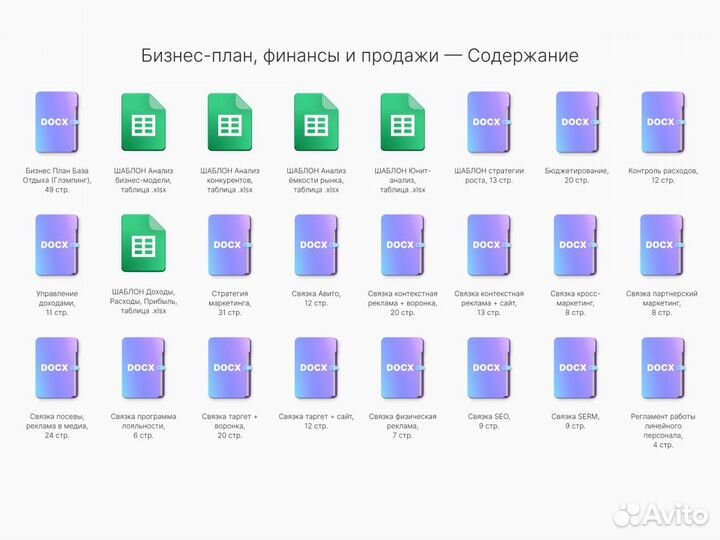
Task: Select the Связка программа лояльность document icon
Action: tap(143, 368)
